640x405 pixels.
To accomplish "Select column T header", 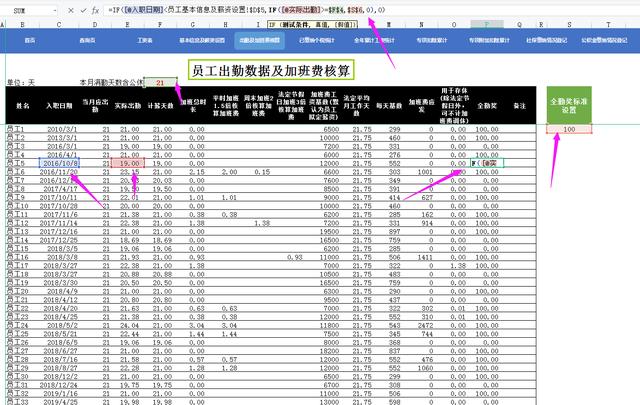I will point(608,24).
